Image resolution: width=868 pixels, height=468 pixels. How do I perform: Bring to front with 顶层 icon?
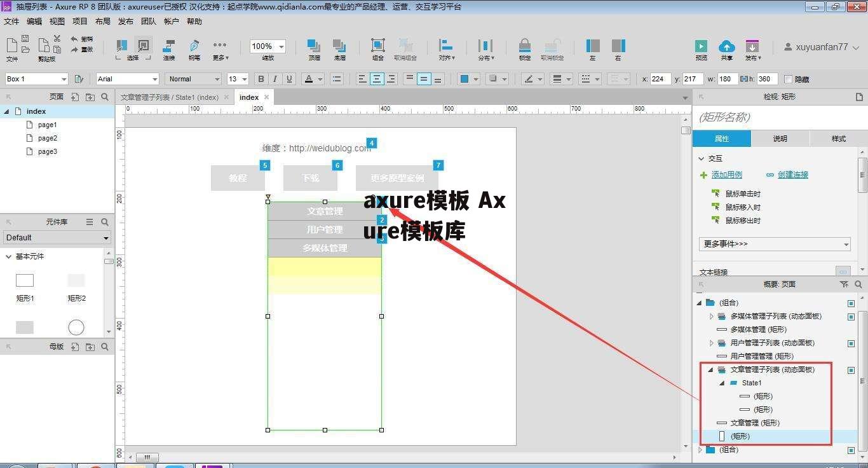point(314,45)
